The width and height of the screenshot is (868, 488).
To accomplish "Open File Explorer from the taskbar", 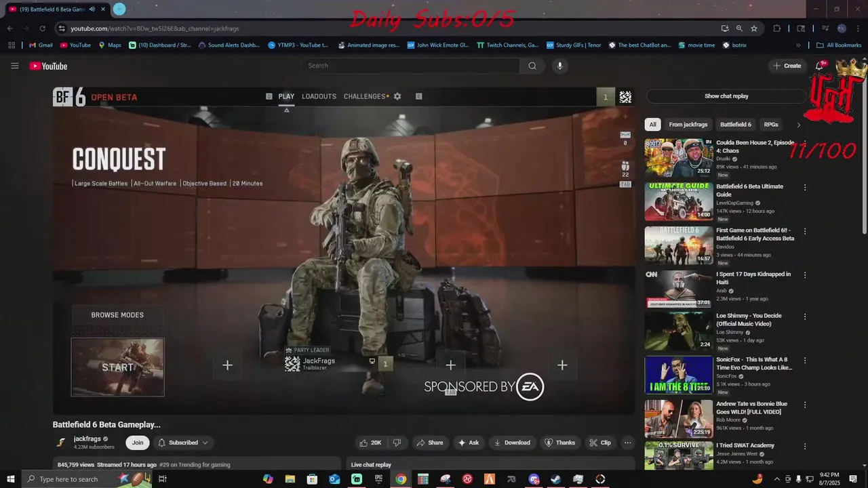I will 290,479.
